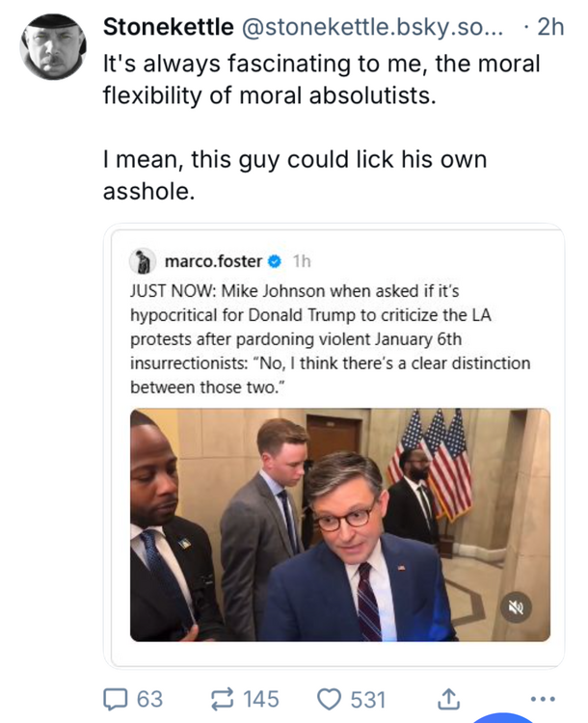Like the post with heart icon
The height and width of the screenshot is (723, 588).
332,698
